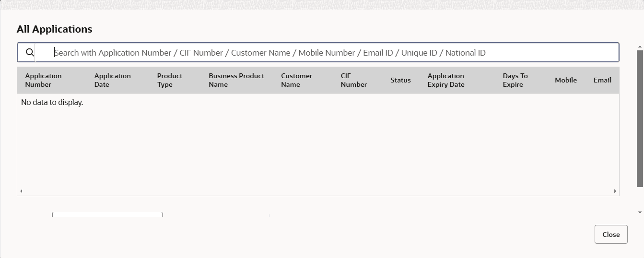
Task: Click the magnifying glass search icon
Action: pyautogui.click(x=30, y=53)
